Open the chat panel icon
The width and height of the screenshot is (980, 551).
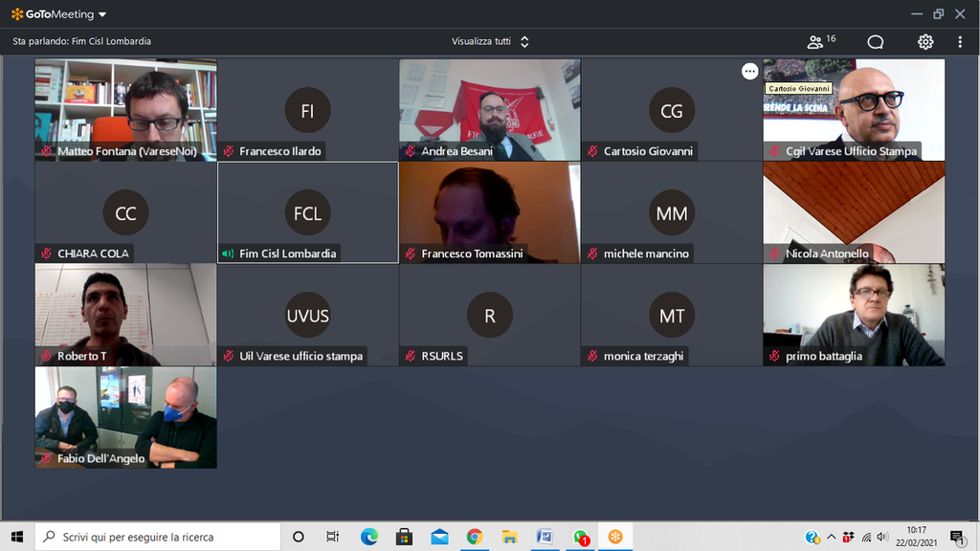875,41
